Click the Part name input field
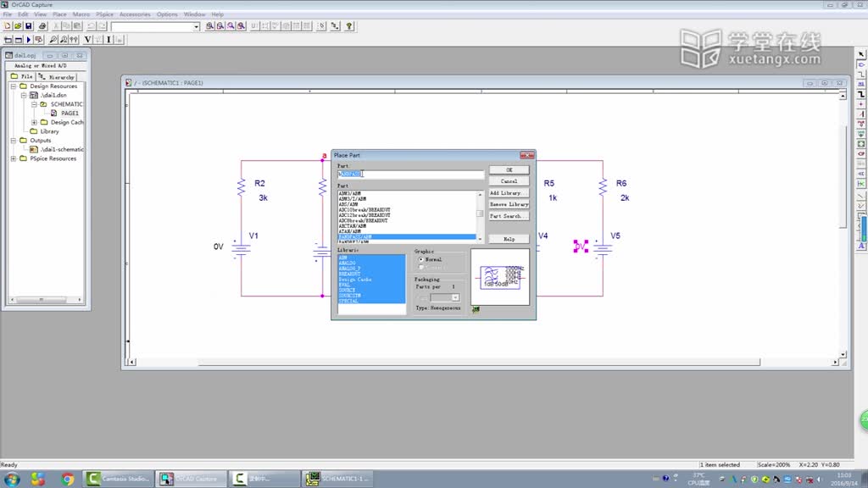The width and height of the screenshot is (868, 488). (x=410, y=174)
